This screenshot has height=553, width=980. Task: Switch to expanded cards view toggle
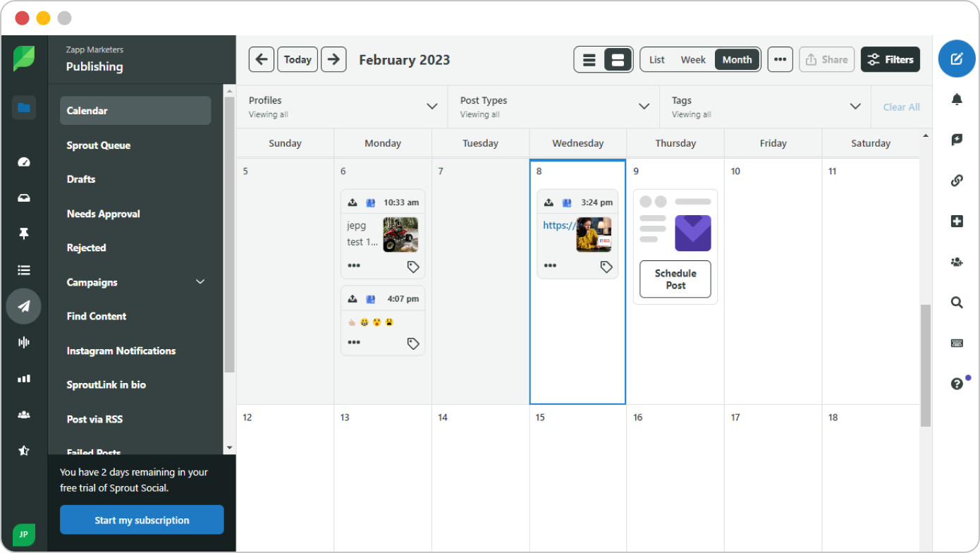[x=618, y=60]
